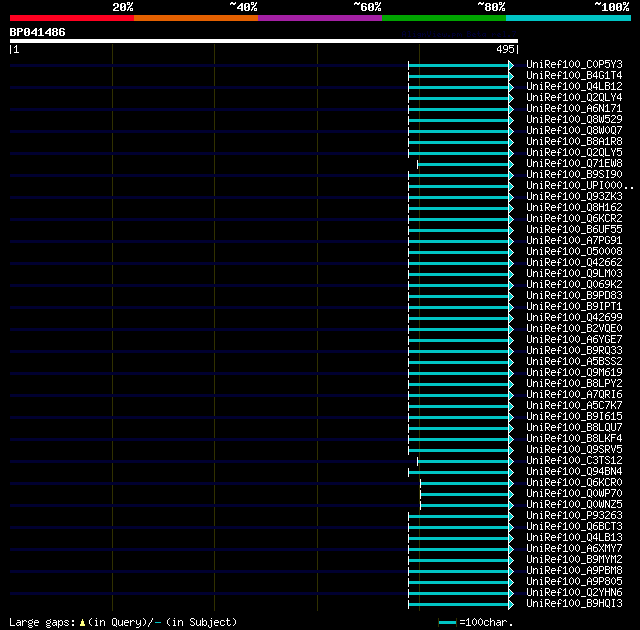
Task: Select the UniRef100_B9SI90 label
Action: pos(574,175)
